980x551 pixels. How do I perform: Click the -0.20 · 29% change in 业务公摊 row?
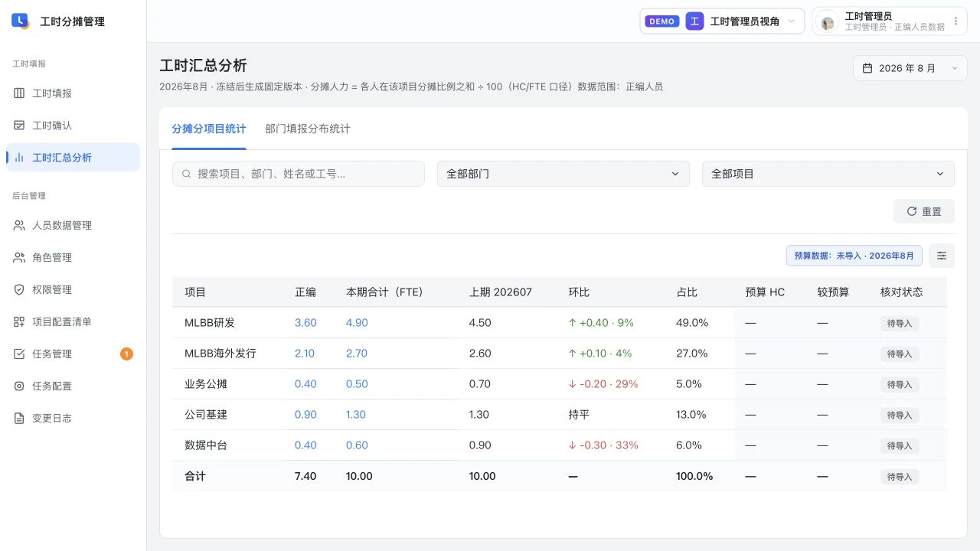(603, 384)
